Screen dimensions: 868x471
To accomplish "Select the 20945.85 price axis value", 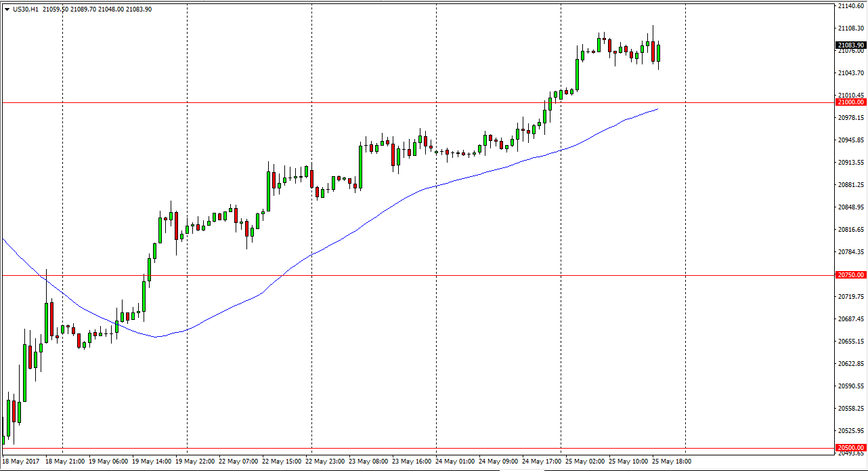I will tap(850, 140).
